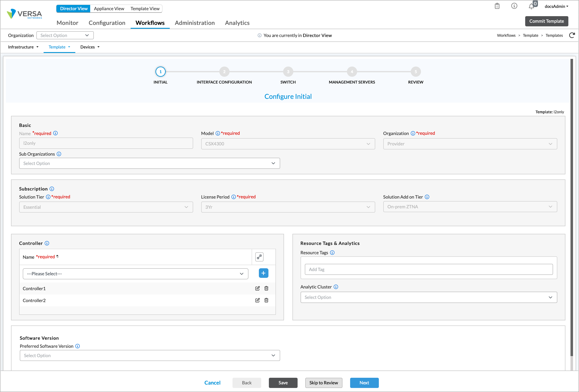This screenshot has width=579, height=392.
Task: Switch to Template View toggle
Action: tap(145, 9)
